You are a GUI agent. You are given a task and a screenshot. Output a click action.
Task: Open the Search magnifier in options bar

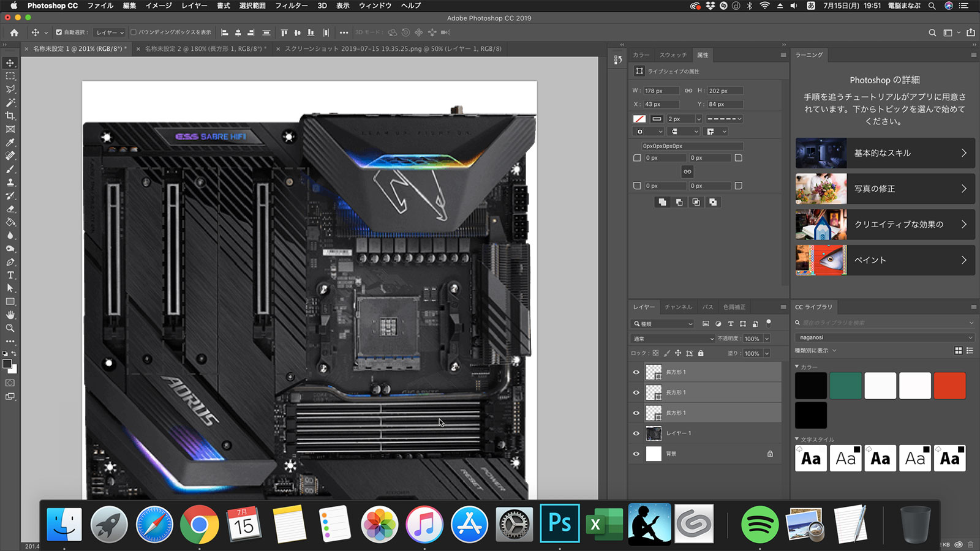[932, 32]
